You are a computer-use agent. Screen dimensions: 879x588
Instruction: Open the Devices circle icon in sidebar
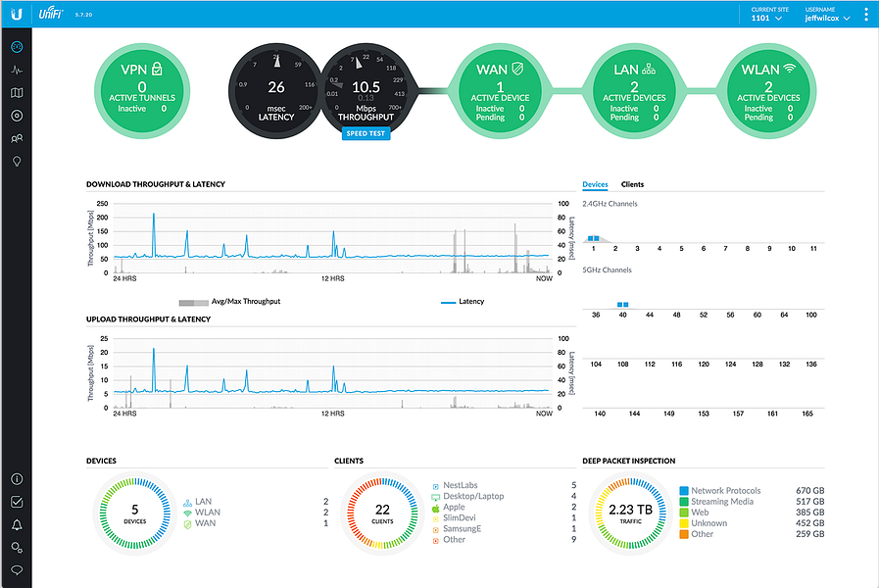[17, 116]
